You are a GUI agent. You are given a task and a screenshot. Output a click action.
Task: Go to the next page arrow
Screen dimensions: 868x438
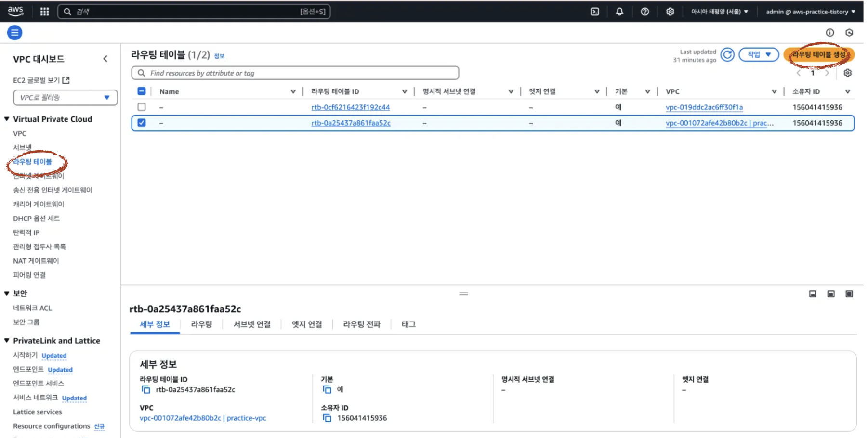click(827, 73)
